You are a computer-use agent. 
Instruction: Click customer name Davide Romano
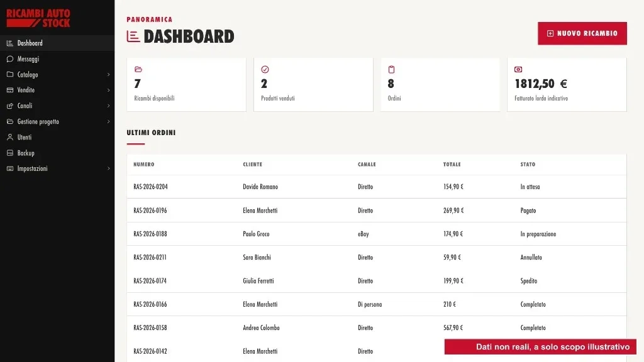click(x=260, y=187)
